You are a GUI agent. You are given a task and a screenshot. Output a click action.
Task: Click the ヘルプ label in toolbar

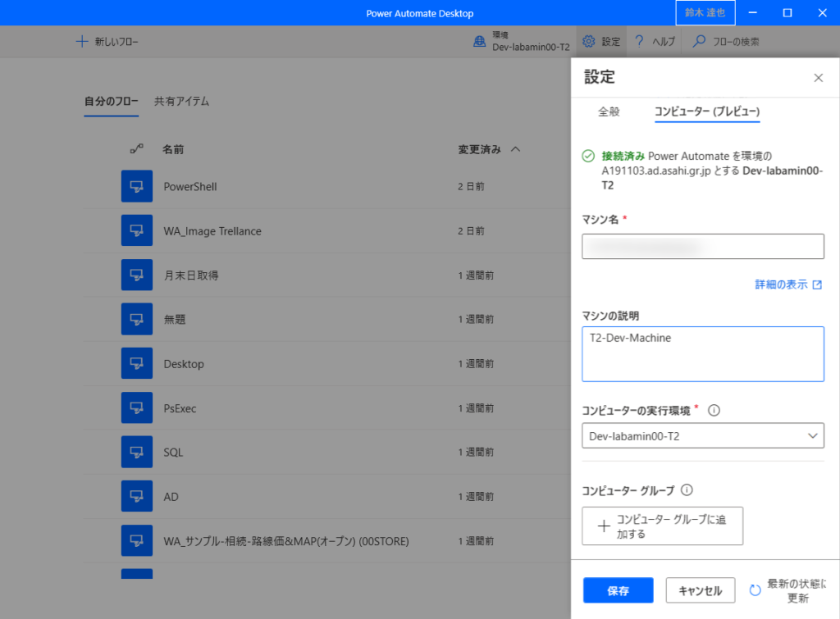coord(663,41)
